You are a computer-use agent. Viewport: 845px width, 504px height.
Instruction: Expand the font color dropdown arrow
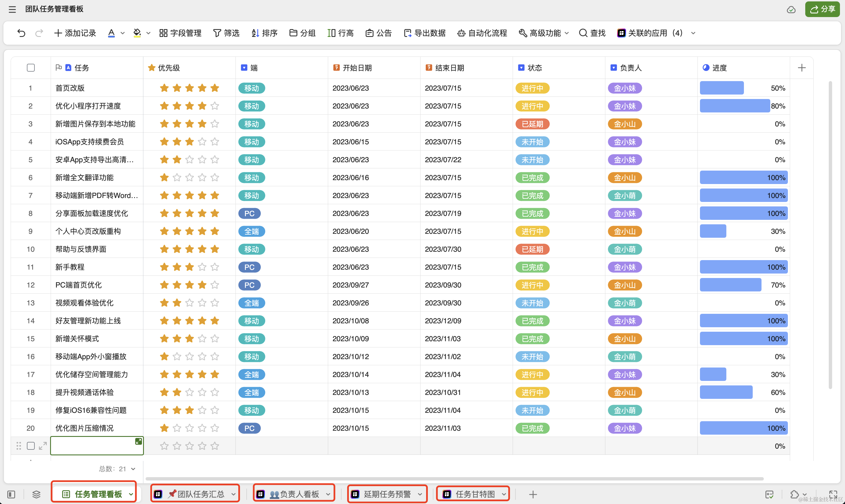pyautogui.click(x=123, y=33)
